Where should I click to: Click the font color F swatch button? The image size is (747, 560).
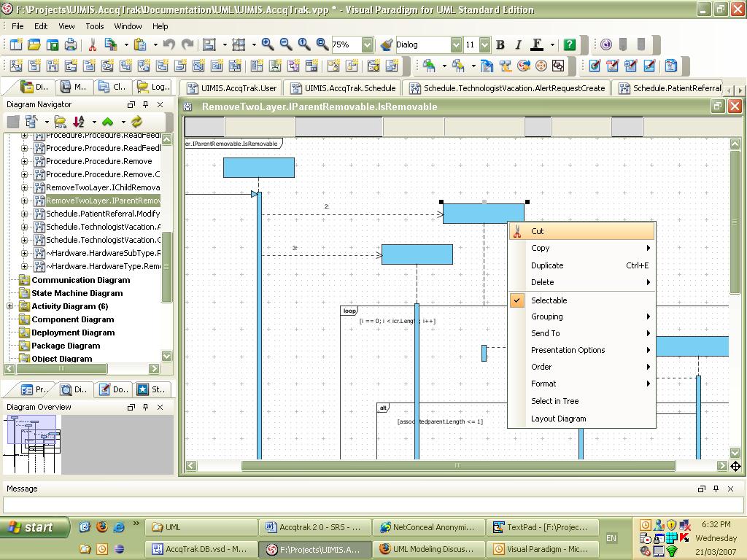(x=537, y=44)
